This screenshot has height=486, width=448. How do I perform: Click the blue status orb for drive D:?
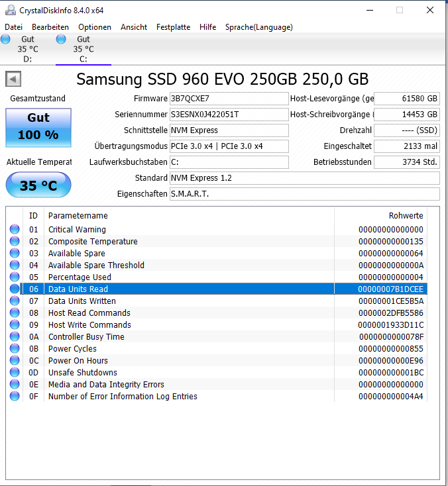coord(5,39)
